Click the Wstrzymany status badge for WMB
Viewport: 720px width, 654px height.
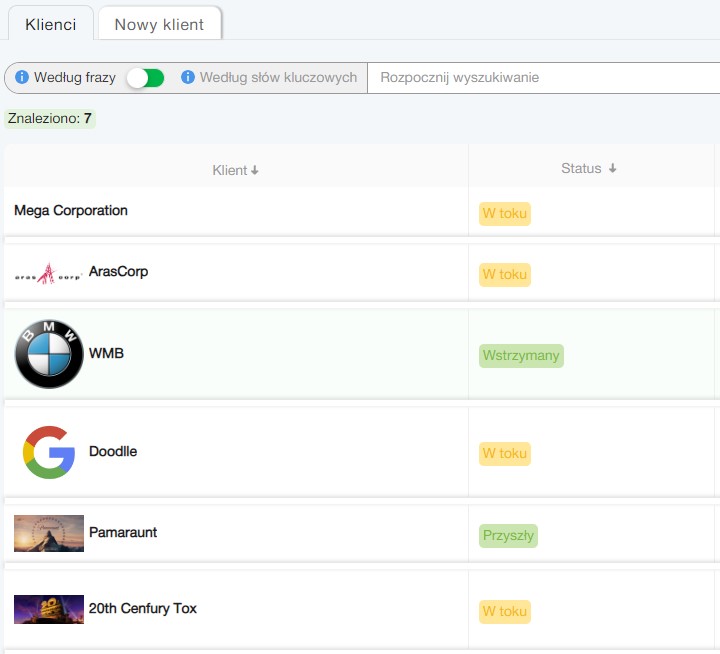pyautogui.click(x=521, y=356)
